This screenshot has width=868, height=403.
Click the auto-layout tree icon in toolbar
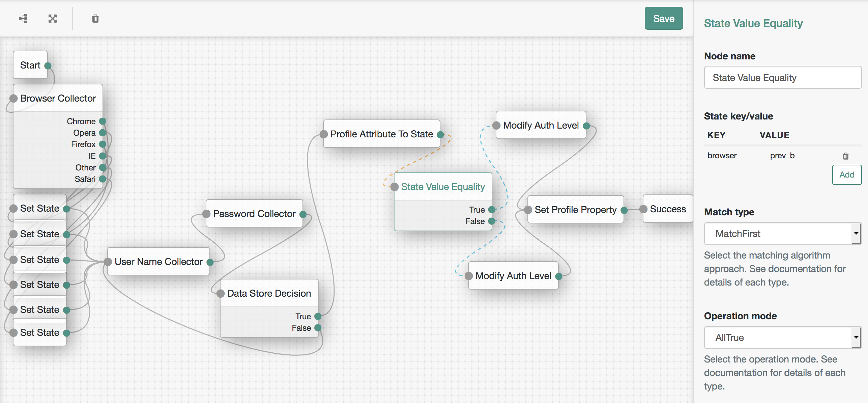[23, 19]
